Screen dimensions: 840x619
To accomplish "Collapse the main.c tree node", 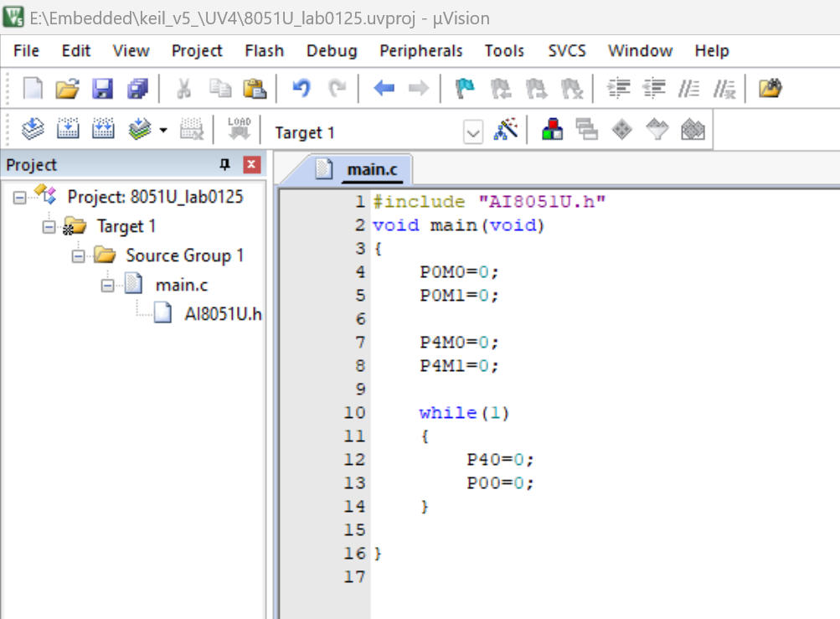I will tap(107, 286).
